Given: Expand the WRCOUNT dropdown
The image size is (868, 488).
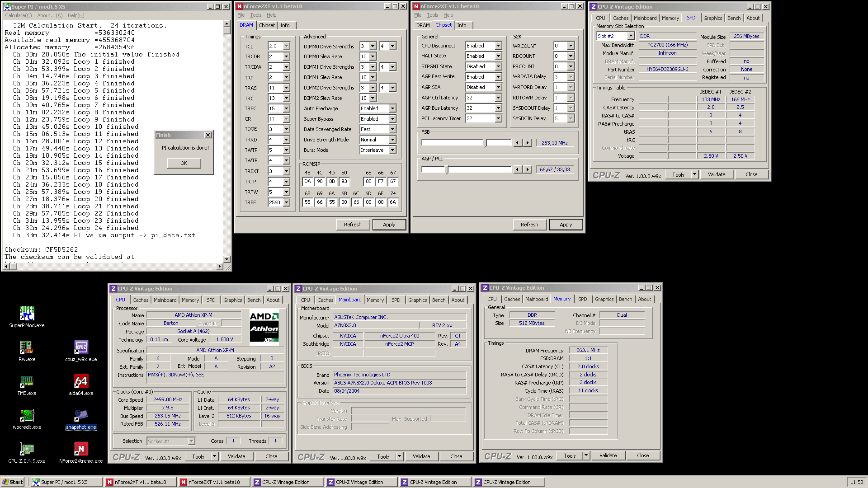Looking at the screenshot, I should point(571,46).
